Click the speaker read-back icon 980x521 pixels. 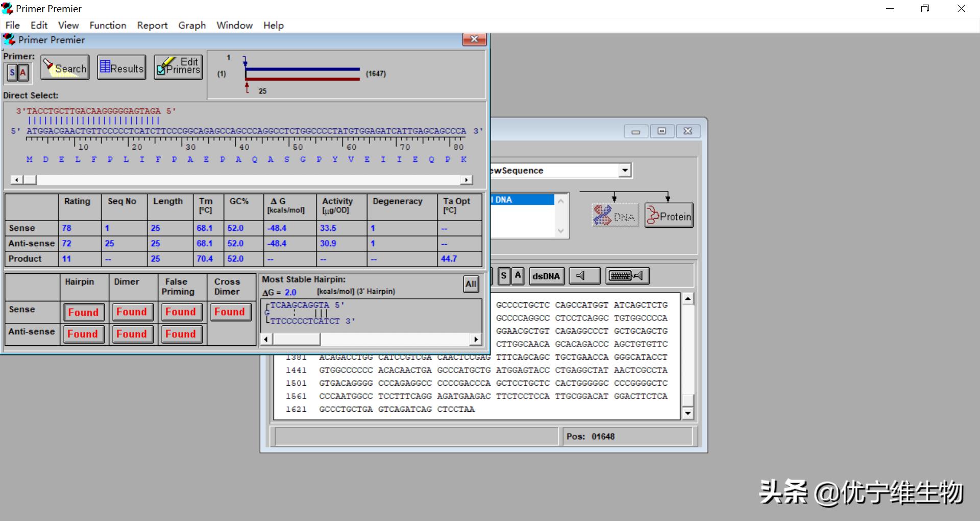point(584,276)
